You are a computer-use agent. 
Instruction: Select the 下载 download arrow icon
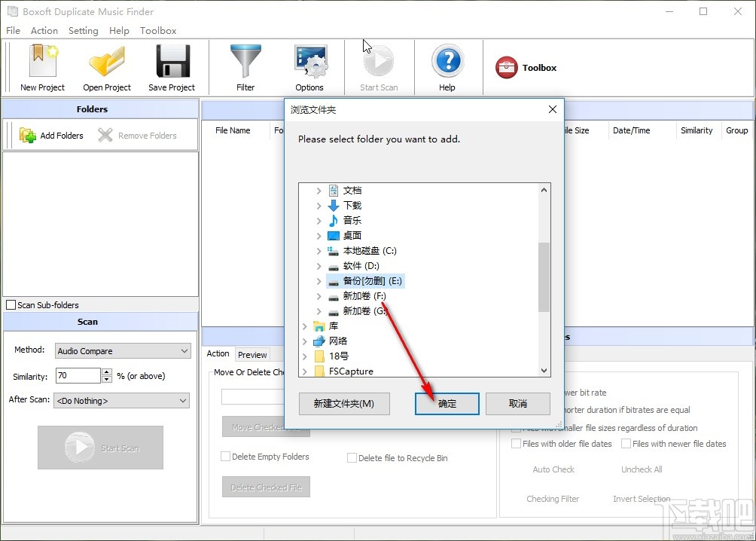click(333, 206)
